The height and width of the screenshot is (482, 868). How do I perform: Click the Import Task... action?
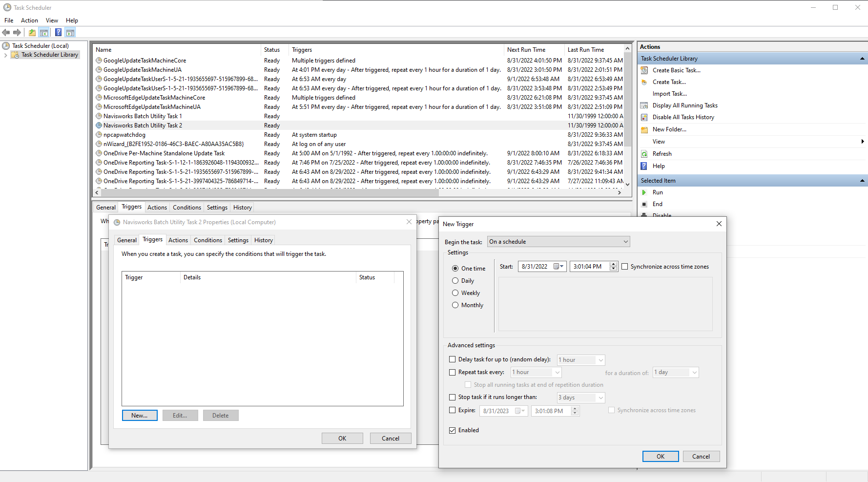coord(669,94)
